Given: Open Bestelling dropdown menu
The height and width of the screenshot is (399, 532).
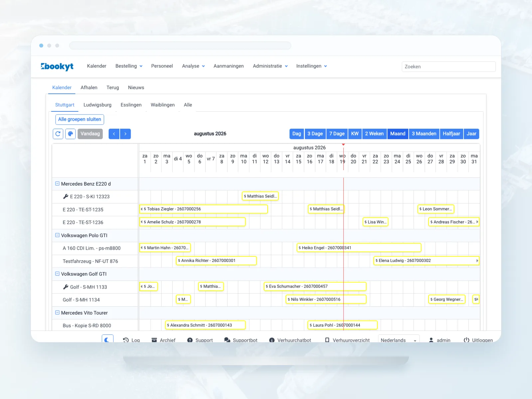Looking at the screenshot, I should click(129, 66).
